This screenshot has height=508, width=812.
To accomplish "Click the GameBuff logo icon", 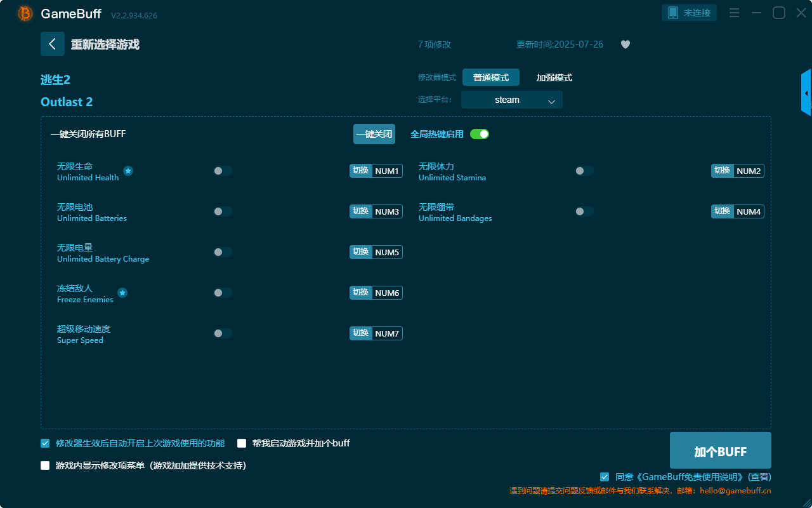I will [x=25, y=13].
